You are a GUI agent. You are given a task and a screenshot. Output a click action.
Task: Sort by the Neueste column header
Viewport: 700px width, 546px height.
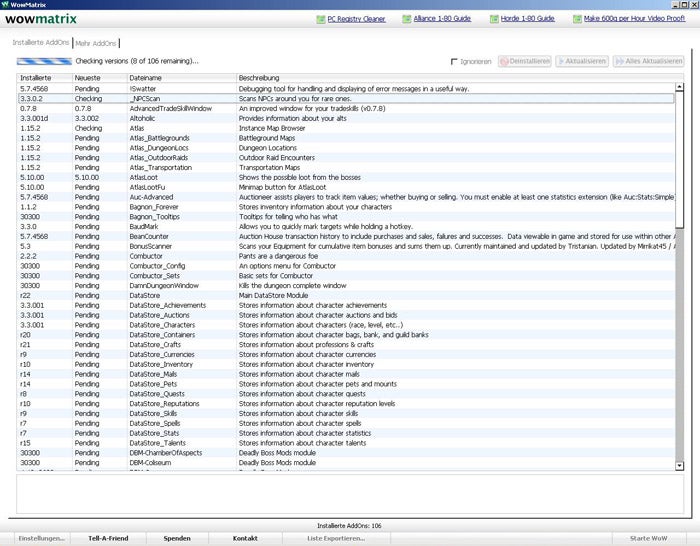coord(100,78)
